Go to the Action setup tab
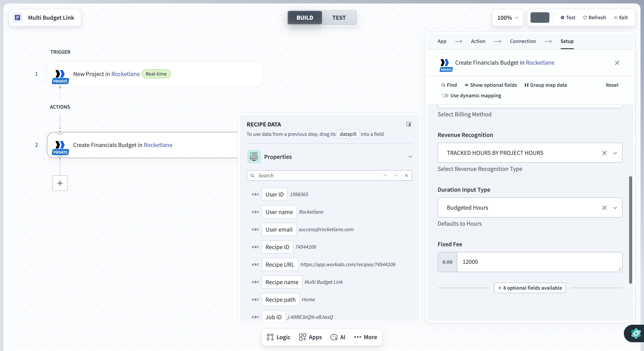This screenshot has height=351, width=644. [478, 41]
